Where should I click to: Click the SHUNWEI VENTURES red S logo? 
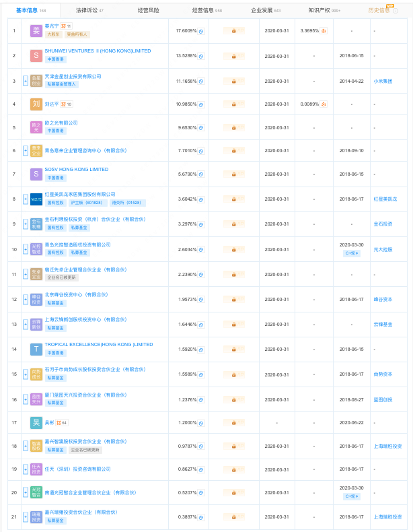[x=36, y=56]
